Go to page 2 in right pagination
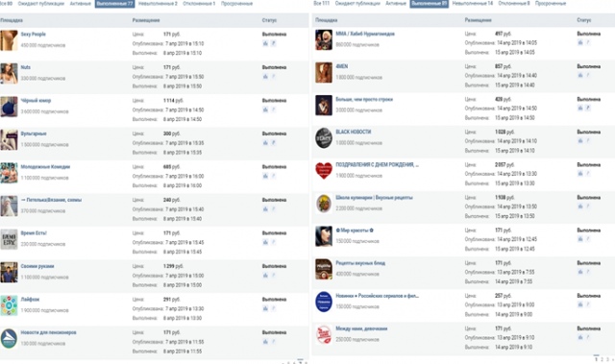This screenshot has width=615, height=364. click(603, 359)
